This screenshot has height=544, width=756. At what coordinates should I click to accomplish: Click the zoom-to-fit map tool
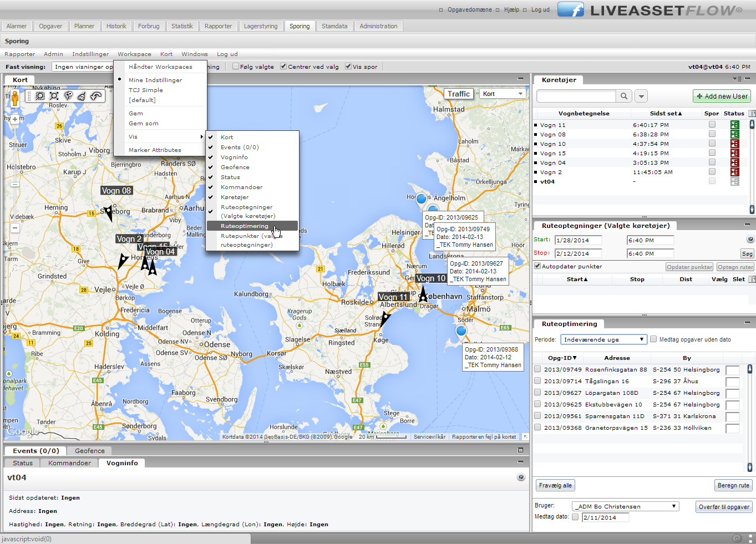point(54,96)
